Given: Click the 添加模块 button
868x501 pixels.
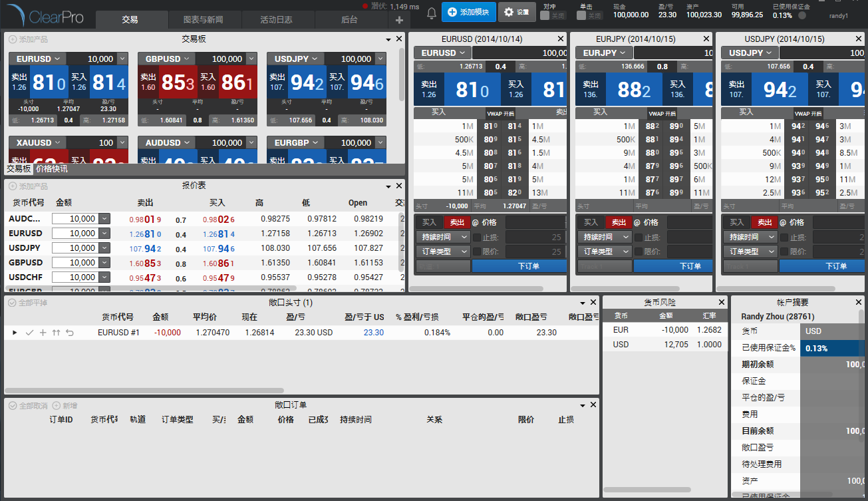Looking at the screenshot, I should [x=468, y=12].
